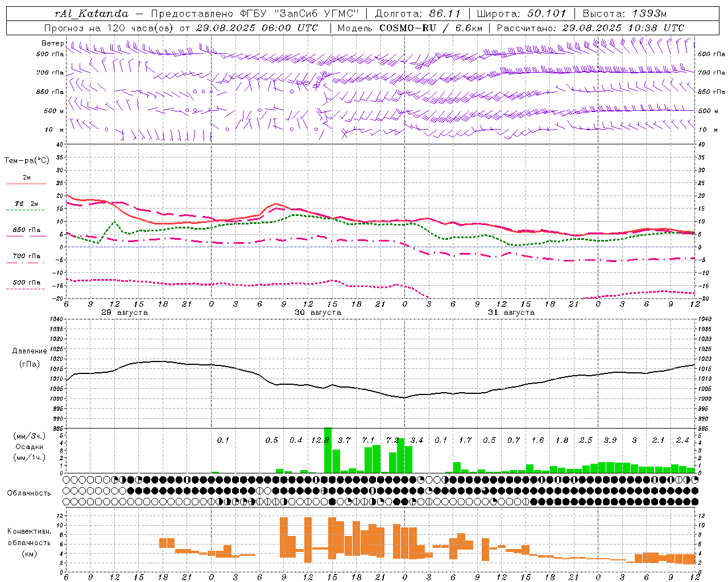
Task: Click the 31 августа date label
Action: [x=511, y=313]
